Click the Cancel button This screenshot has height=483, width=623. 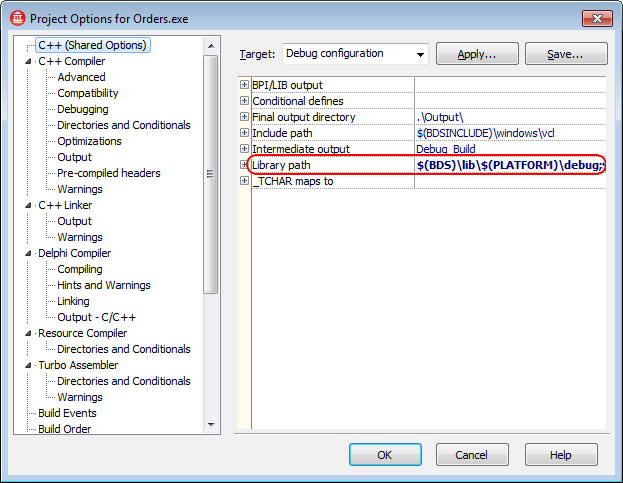[472, 454]
